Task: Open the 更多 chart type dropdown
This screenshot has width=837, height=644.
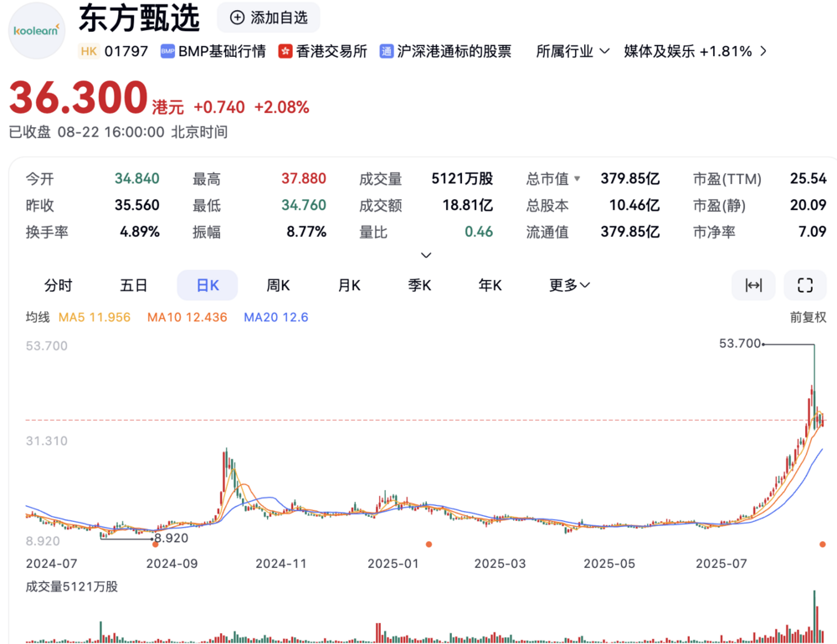Action: 568,285
